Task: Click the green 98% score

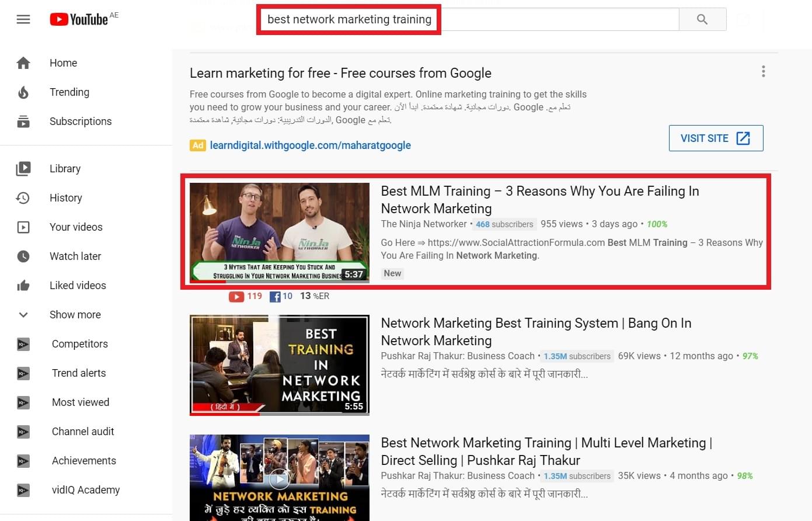Action: coord(745,476)
